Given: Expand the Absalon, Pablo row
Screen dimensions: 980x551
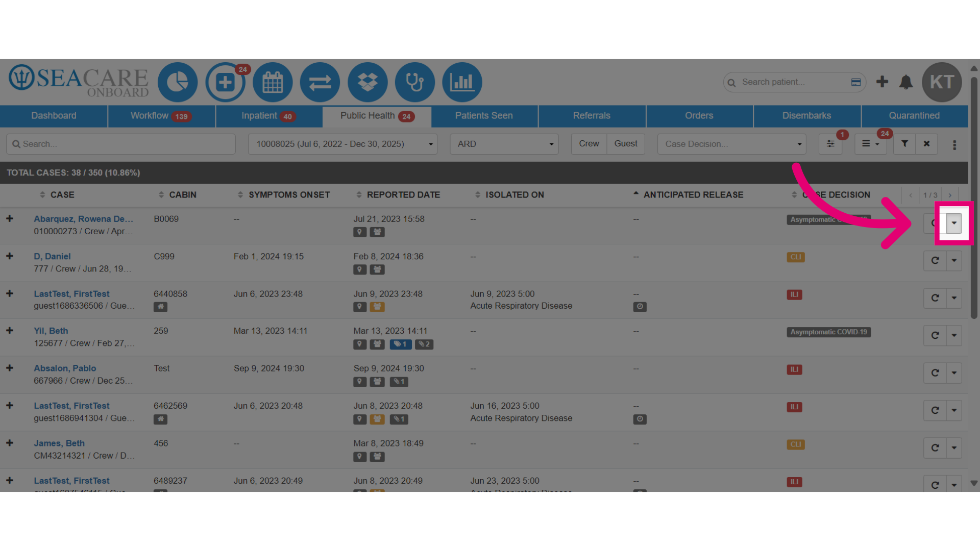Looking at the screenshot, I should pos(10,368).
